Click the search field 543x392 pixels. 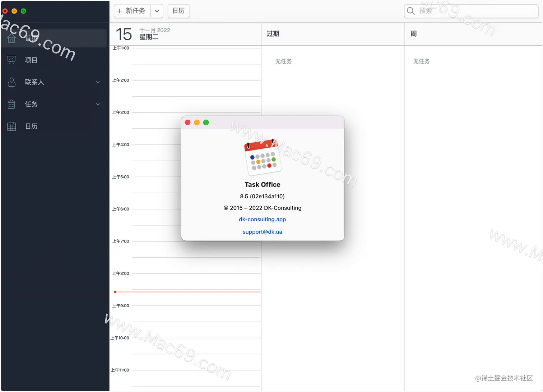point(471,11)
